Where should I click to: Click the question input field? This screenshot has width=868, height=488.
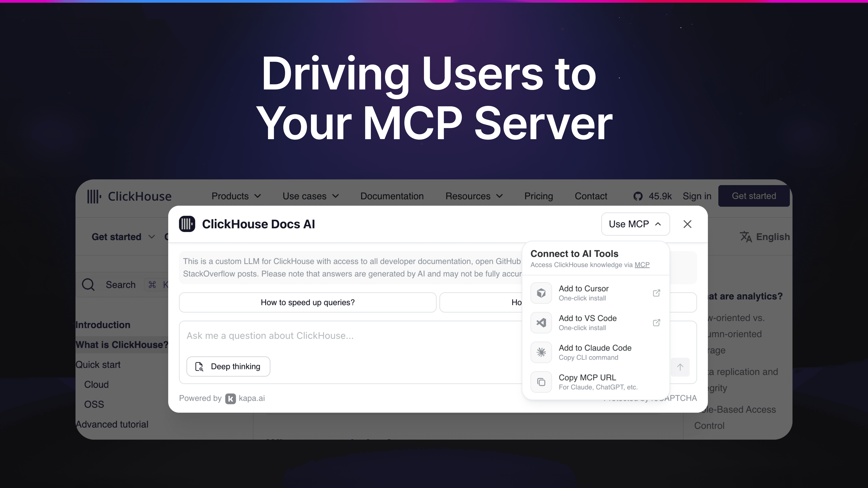(x=337, y=336)
